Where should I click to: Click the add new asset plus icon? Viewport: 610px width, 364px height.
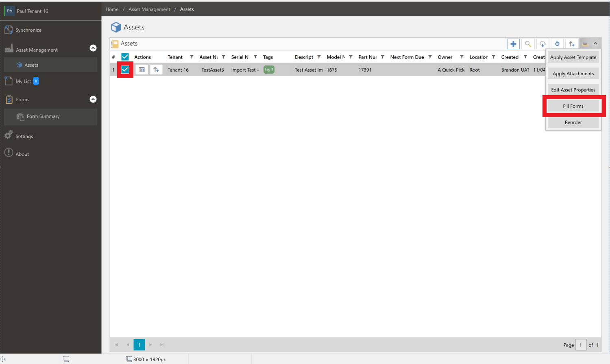point(513,44)
